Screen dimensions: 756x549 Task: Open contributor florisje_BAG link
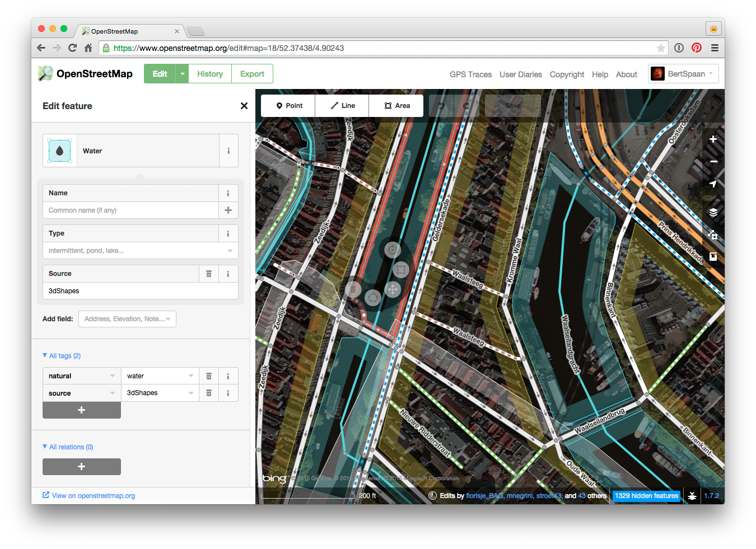484,496
